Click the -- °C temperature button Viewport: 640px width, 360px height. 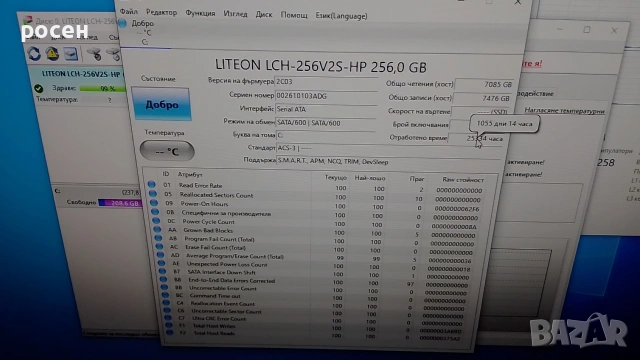167,151
